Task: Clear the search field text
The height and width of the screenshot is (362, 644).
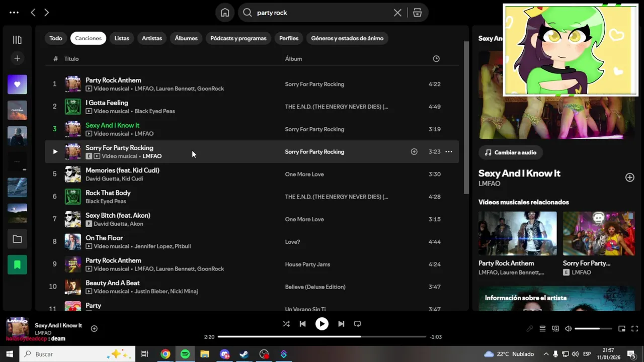Action: [x=397, y=13]
